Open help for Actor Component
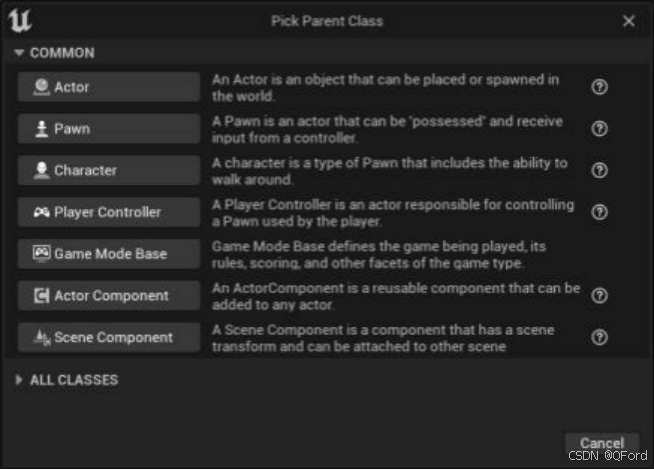Image resolution: width=654 pixels, height=470 pixels. tap(600, 296)
